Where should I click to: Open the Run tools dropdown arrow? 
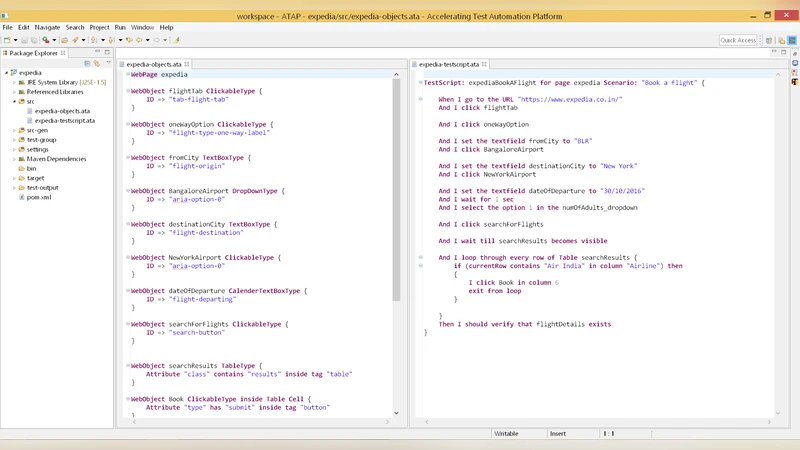tap(54, 40)
